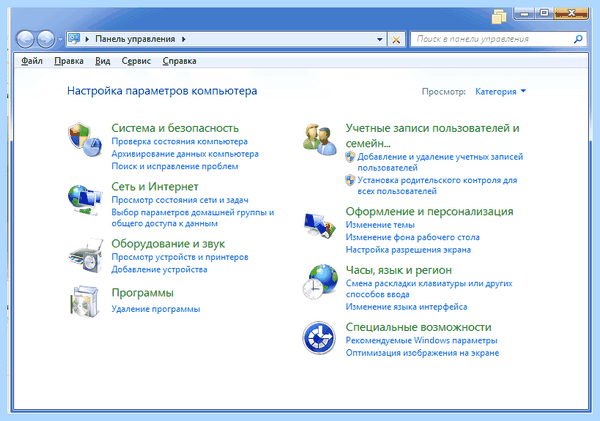Click the Forward navigation arrow
600x421 pixels.
pos(46,39)
